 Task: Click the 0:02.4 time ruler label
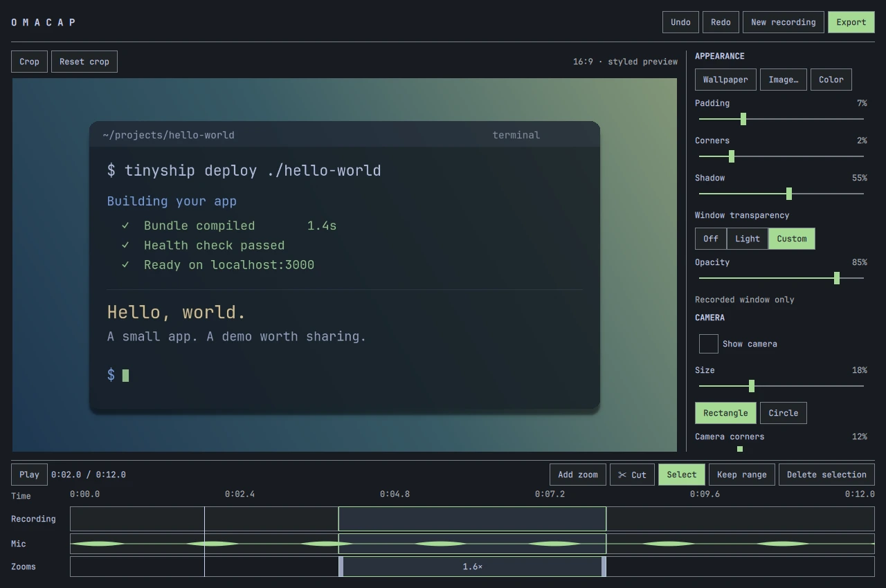point(239,494)
